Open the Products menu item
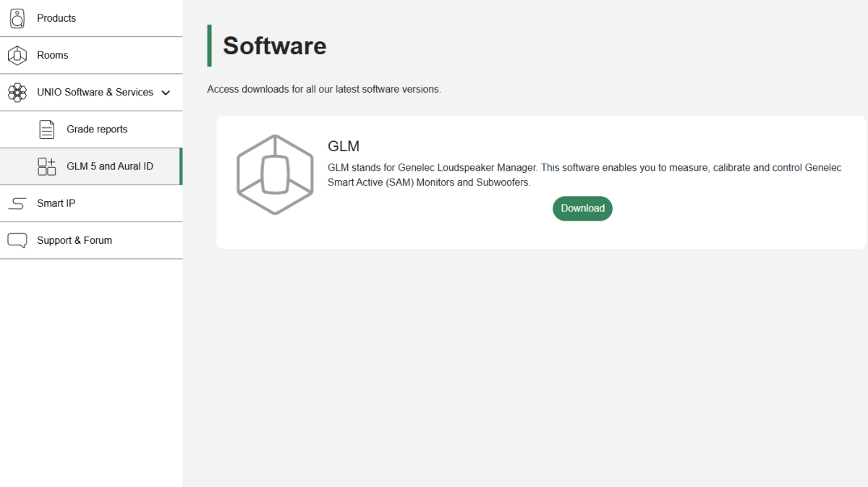 coord(91,18)
